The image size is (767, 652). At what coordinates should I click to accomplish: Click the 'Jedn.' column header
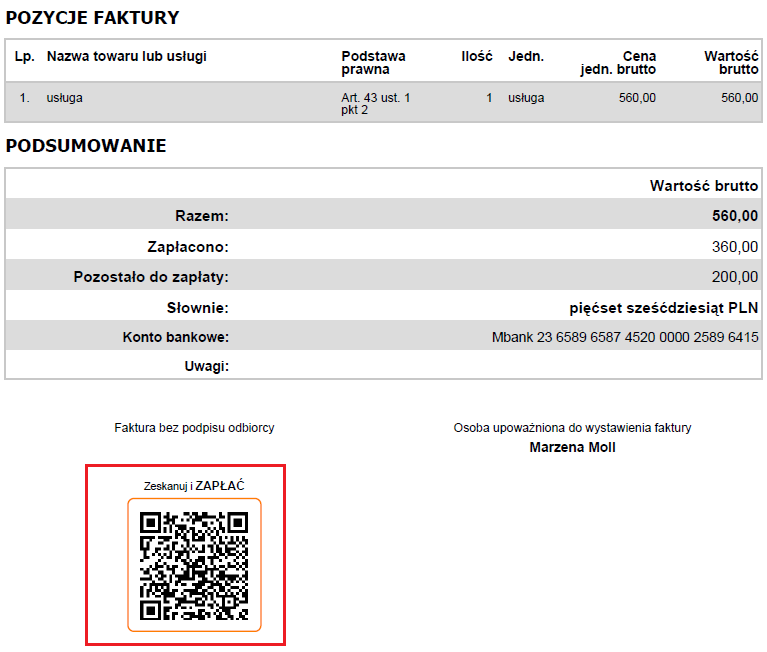click(x=526, y=56)
